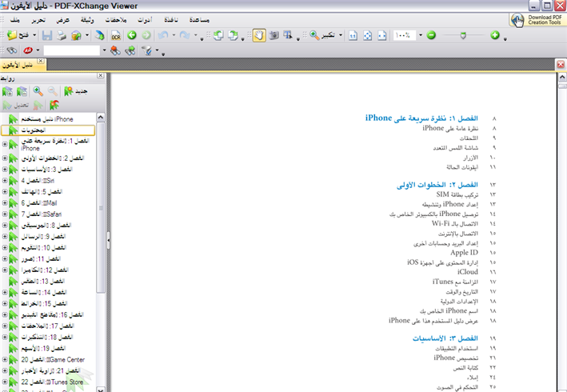This screenshot has height=392, width=567.
Task: Click the zoom in plus button
Action: 495,36
